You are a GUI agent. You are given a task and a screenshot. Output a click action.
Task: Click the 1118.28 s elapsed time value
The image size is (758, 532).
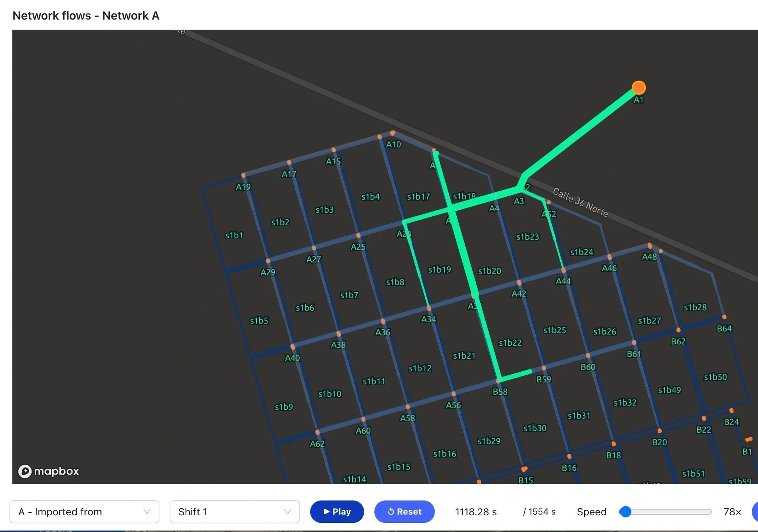(x=476, y=512)
